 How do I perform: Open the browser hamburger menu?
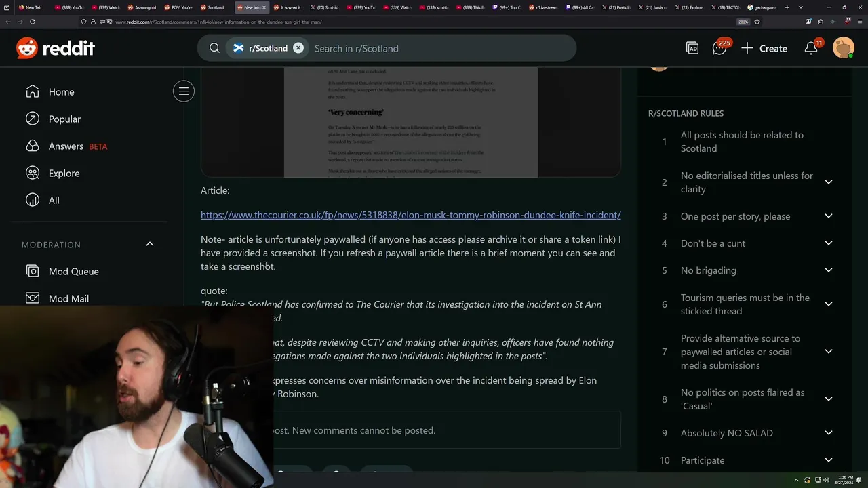tap(859, 22)
